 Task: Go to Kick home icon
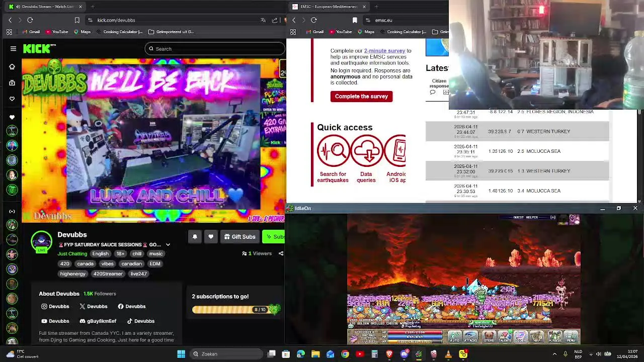(12, 66)
